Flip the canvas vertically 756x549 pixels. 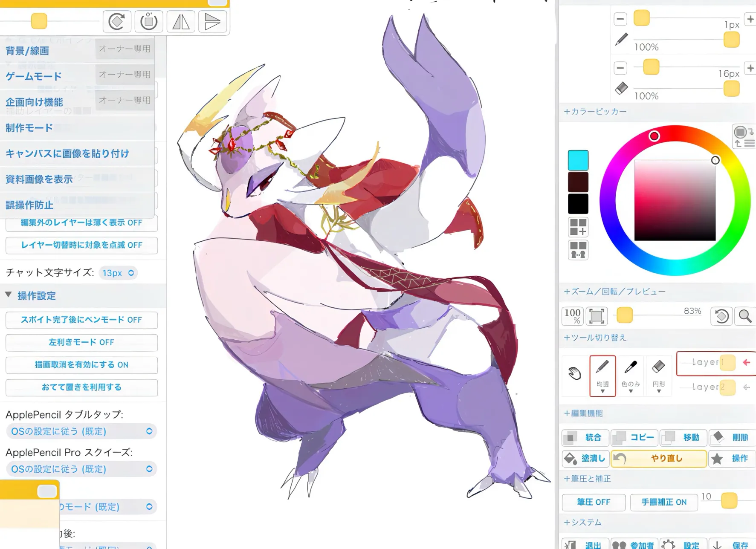[x=212, y=21]
